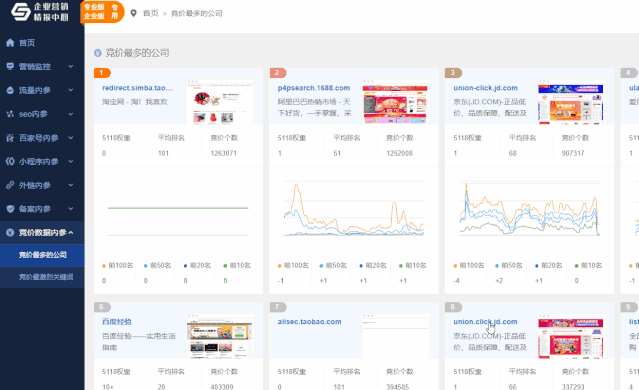Viewport: 639px width, 390px height.
Task: Toggle 前100名 legend in p4psearch card
Action: [293, 266]
